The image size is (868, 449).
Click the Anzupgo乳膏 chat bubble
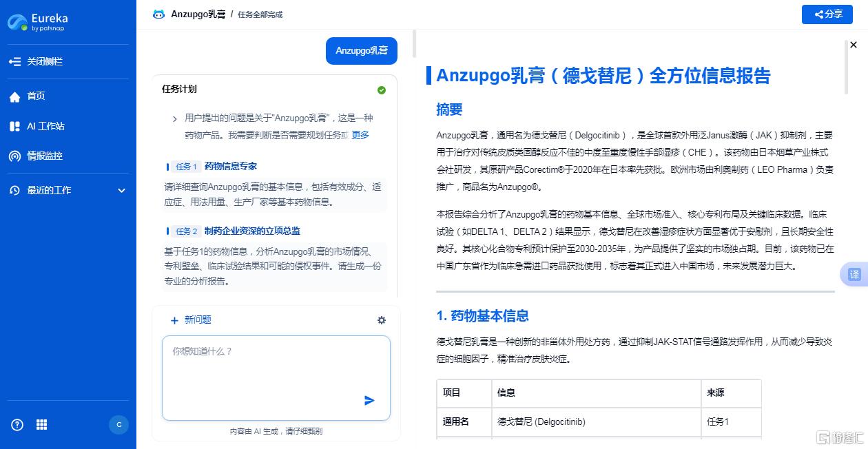[362, 51]
